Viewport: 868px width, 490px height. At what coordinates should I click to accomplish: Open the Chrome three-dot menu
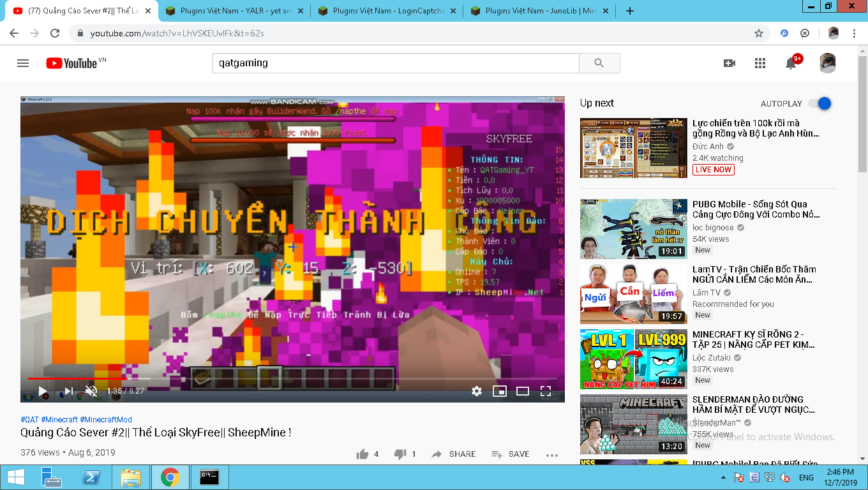tap(855, 33)
